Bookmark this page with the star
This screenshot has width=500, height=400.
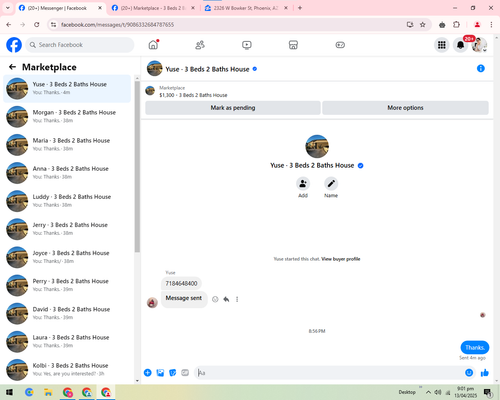(423, 24)
